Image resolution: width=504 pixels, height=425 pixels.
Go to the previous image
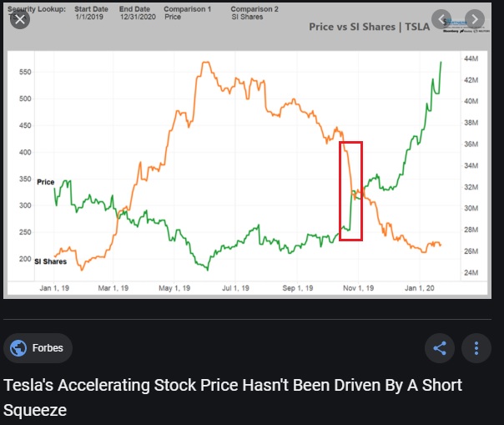click(443, 19)
